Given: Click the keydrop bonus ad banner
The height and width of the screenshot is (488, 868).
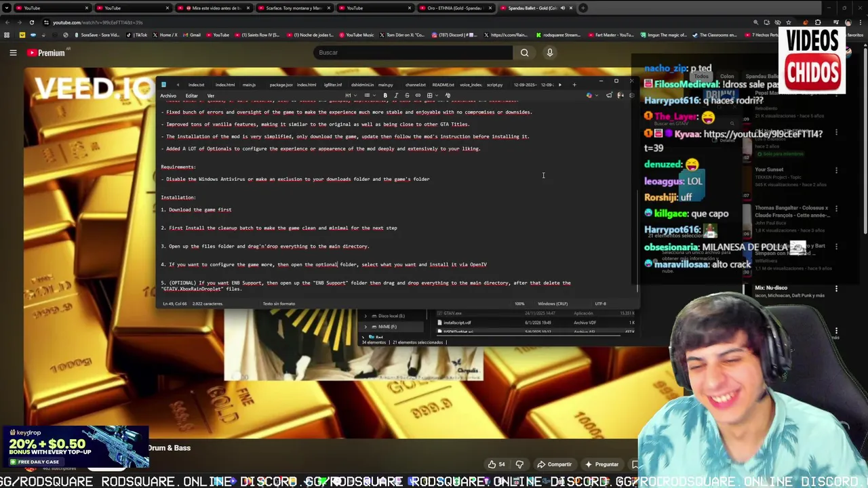Looking at the screenshot, I should (x=75, y=447).
